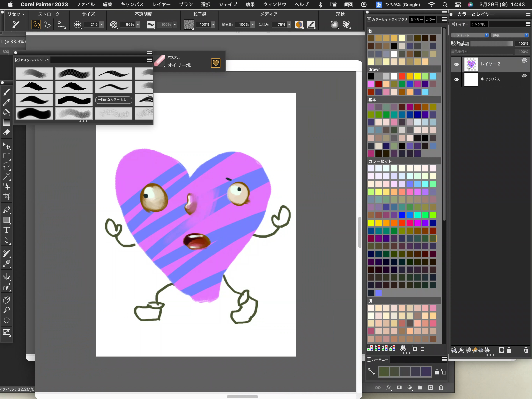Activate the Dropper color picker tool
Viewport: 532px width, 399px height.
(6, 102)
